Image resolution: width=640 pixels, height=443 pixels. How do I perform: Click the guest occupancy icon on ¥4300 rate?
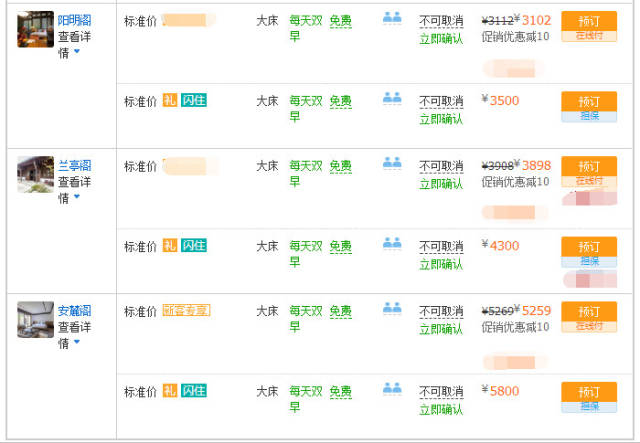391,243
